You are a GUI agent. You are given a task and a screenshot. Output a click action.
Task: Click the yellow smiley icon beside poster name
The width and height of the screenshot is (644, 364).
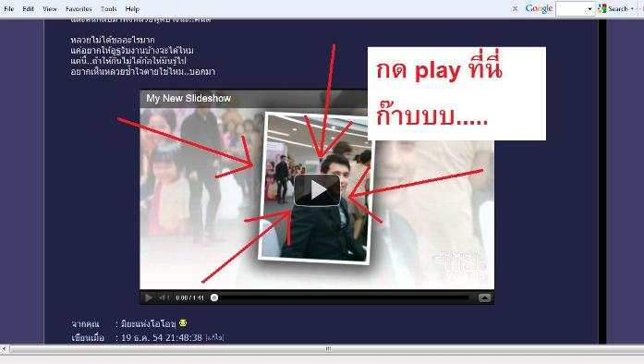point(183,323)
